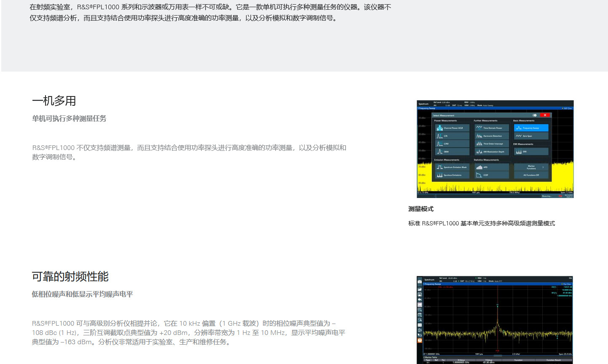Viewport: 608px width, 364px height.
Task: Click the 测量模式 image caption
Action: [421, 209]
